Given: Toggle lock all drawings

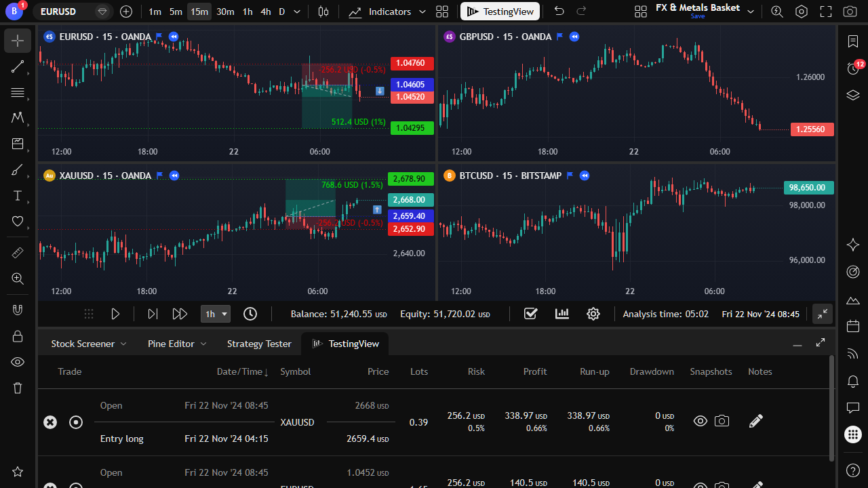Looking at the screenshot, I should click(18, 336).
